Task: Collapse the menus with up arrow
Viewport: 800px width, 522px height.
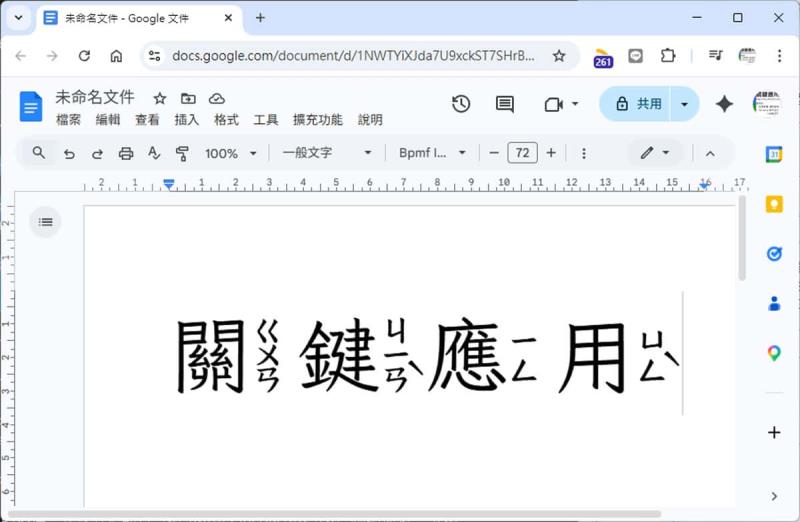Action: click(710, 153)
